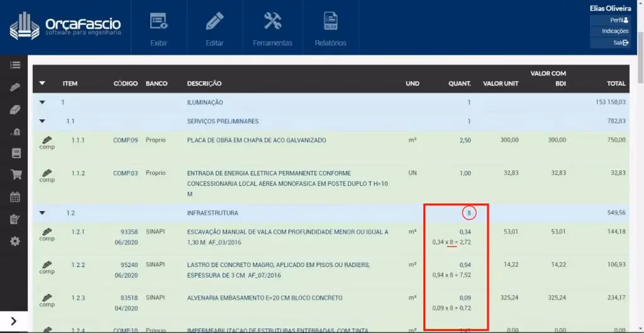Image resolution: width=644 pixels, height=333 pixels.
Task: Open the Editar menu
Action: [215, 28]
